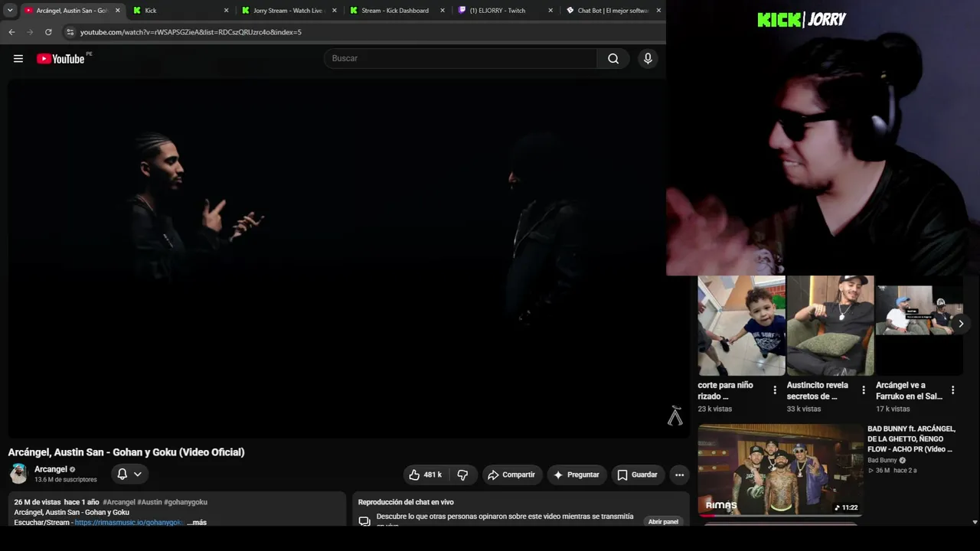Click the magnifier search button
The image size is (980, 551).
click(613, 59)
